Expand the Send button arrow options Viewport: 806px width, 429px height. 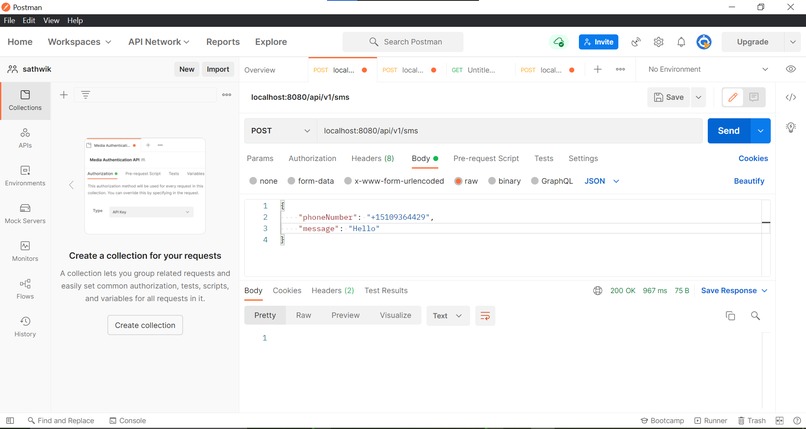[760, 130]
